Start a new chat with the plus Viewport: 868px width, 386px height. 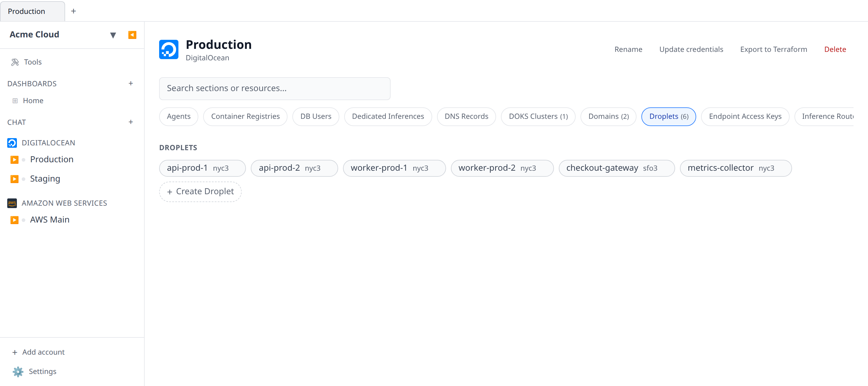point(131,122)
